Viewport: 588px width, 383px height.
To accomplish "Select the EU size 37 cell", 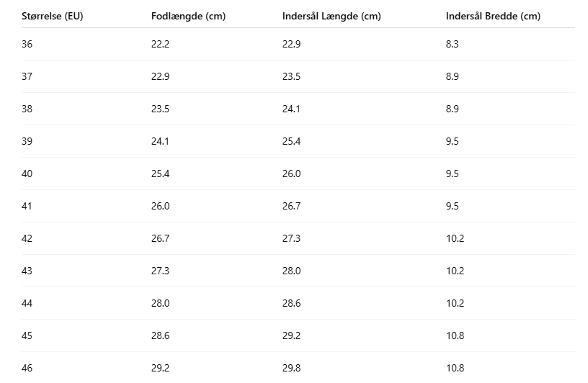I will pos(27,77).
